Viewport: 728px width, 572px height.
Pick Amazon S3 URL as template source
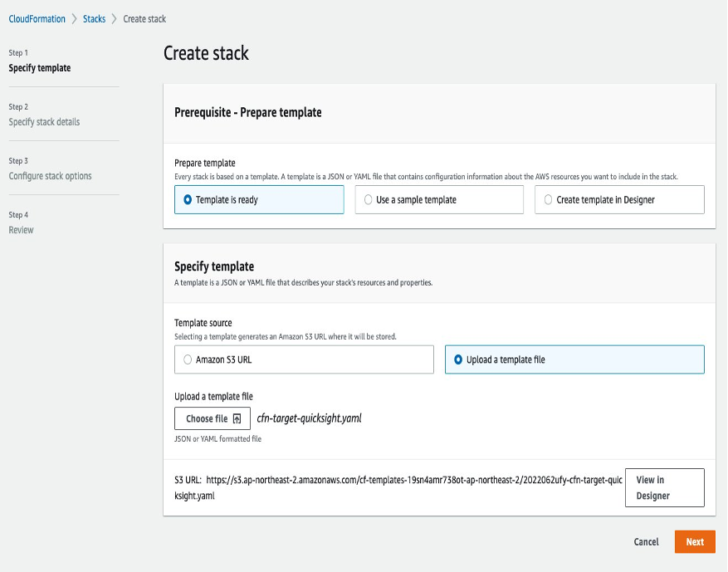click(188, 360)
